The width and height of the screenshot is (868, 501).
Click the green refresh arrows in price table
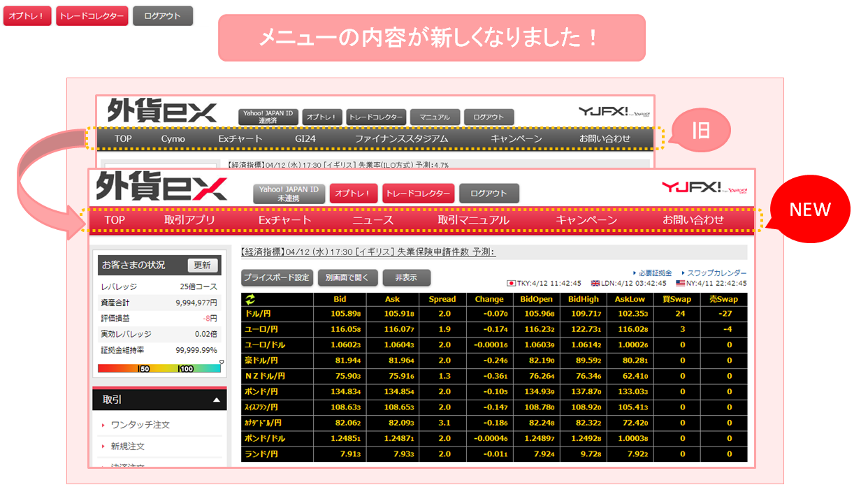click(250, 299)
